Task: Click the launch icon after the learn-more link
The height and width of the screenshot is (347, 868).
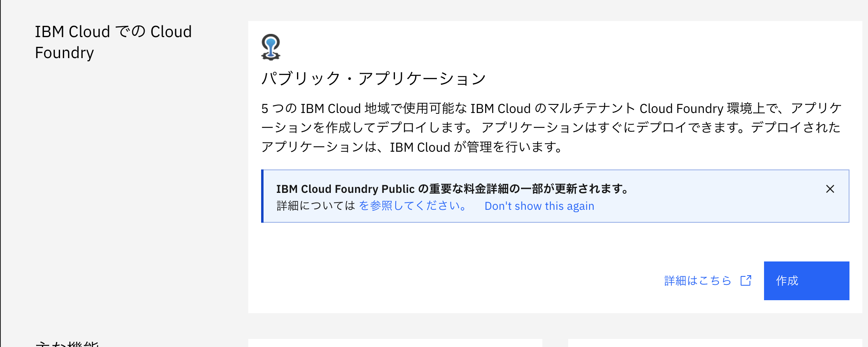Action: pos(747,280)
